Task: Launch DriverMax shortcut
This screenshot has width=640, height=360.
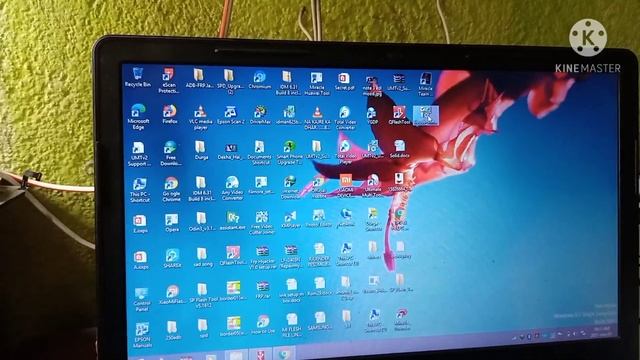Action: (260, 116)
